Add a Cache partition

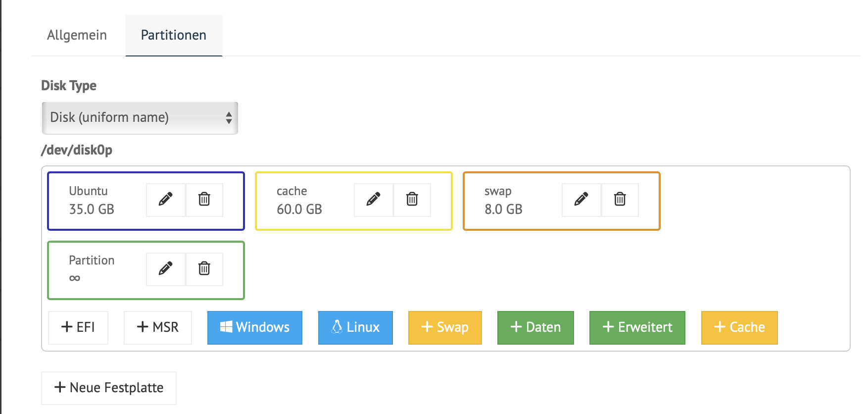pos(739,327)
